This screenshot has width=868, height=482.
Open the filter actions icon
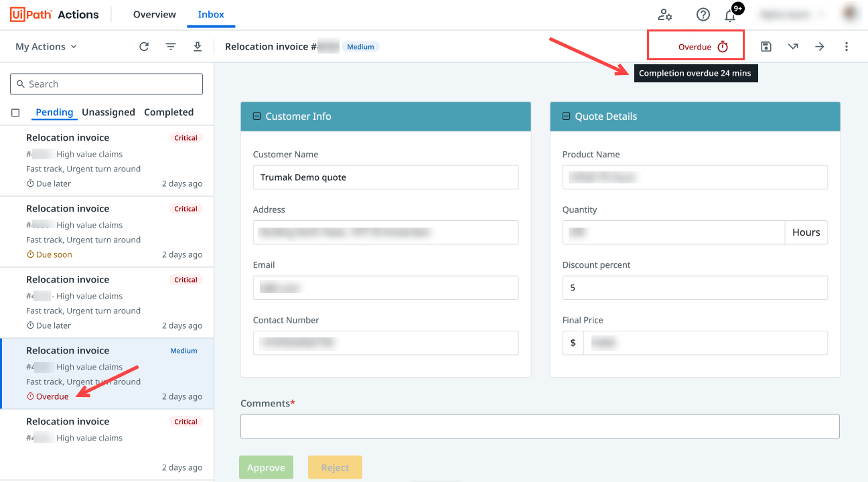171,47
